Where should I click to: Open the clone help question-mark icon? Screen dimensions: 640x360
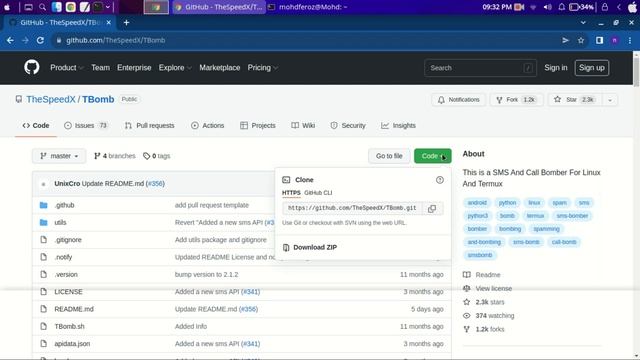tap(440, 180)
